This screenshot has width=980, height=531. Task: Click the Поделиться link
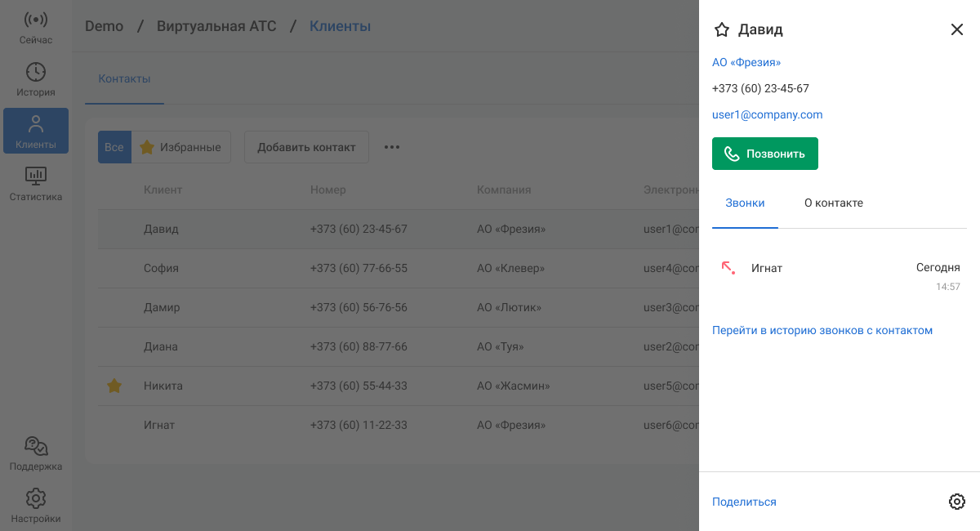[744, 502]
